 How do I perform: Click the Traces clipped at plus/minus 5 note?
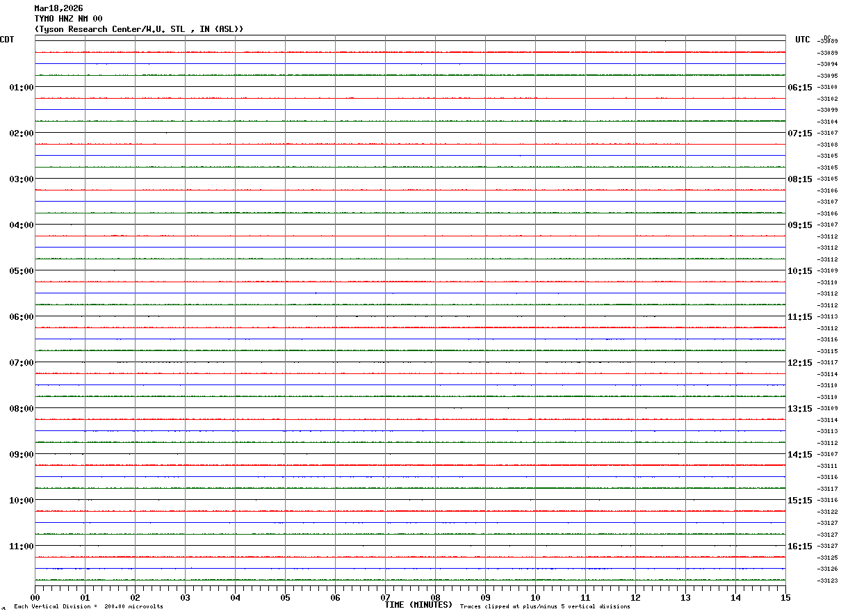tap(545, 607)
